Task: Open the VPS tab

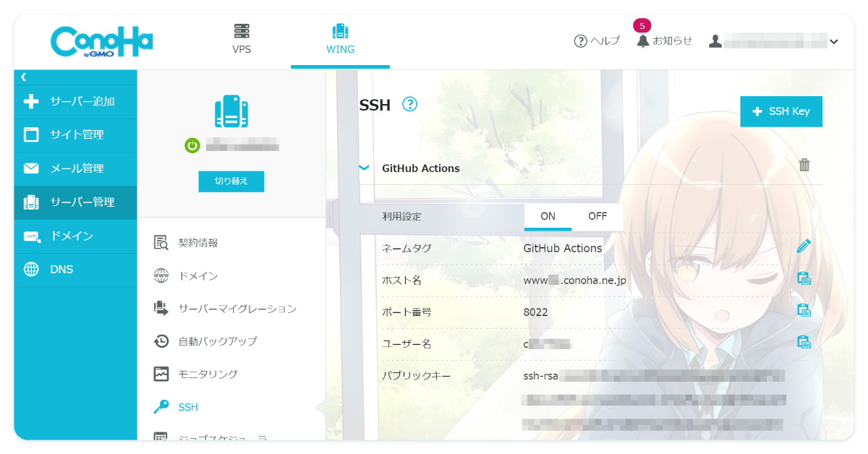Action: pos(242,40)
